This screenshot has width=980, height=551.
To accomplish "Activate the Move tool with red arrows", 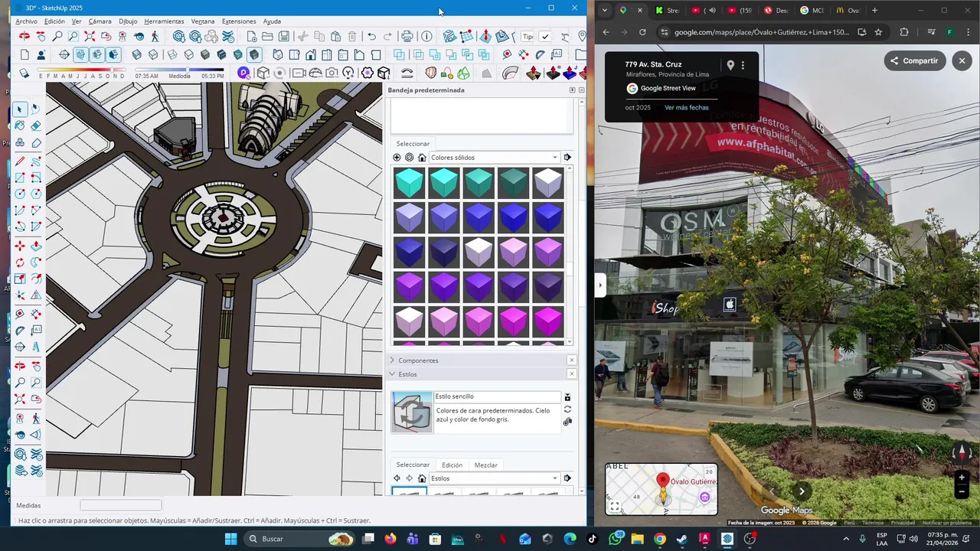I will (x=20, y=246).
